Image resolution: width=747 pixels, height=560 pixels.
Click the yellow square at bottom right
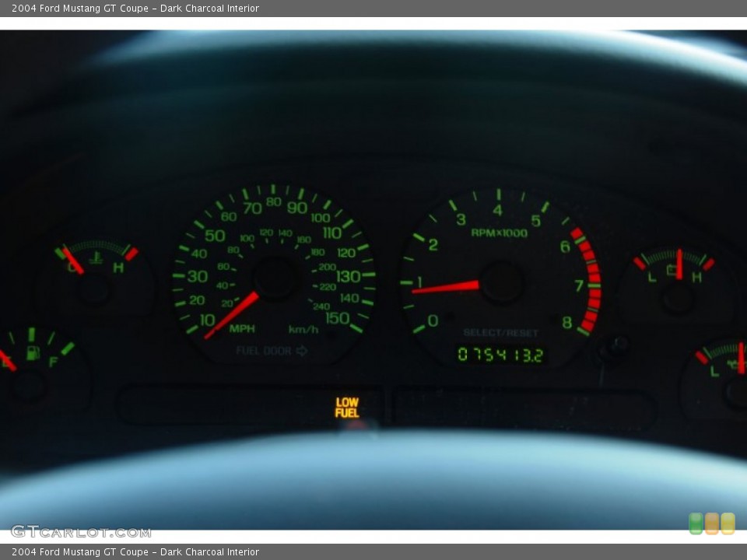click(x=728, y=523)
